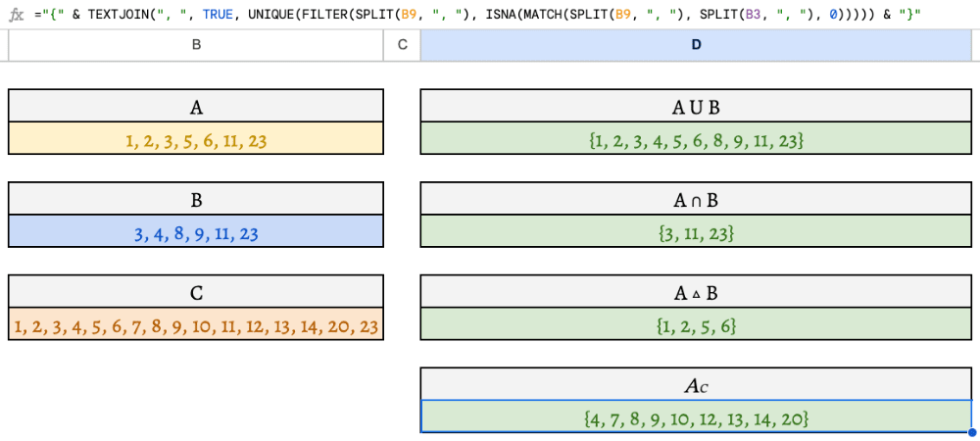Image resolution: width=980 pixels, height=441 pixels.
Task: Select blue cell with 3, 4, 8, 9, 11, 23
Action: point(196,231)
